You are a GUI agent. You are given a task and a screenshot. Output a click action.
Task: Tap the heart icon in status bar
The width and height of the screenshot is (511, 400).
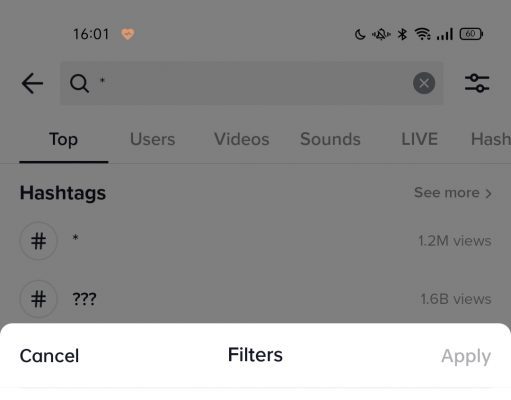[128, 34]
